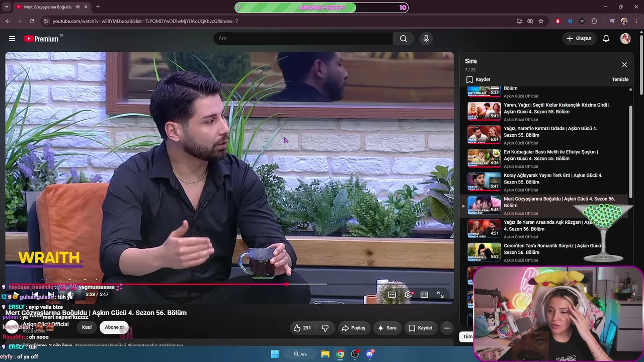Click the 3:38 / 5:47 time display

[x=97, y=295]
